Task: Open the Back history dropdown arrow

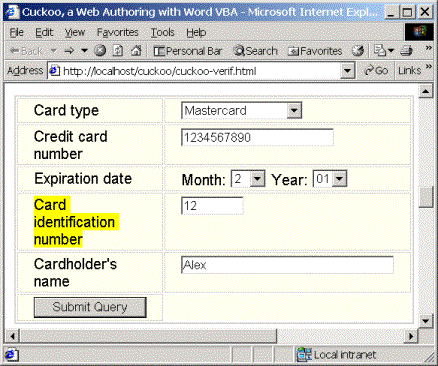Action: click(53, 51)
